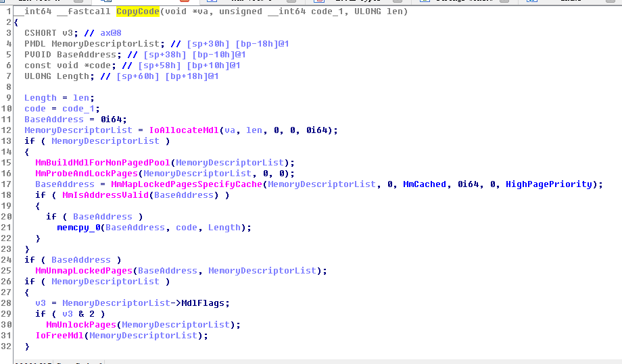Click the 'va' argument inside IoAllocateMdl
Viewport: 622px width, 364px height.
(230, 130)
